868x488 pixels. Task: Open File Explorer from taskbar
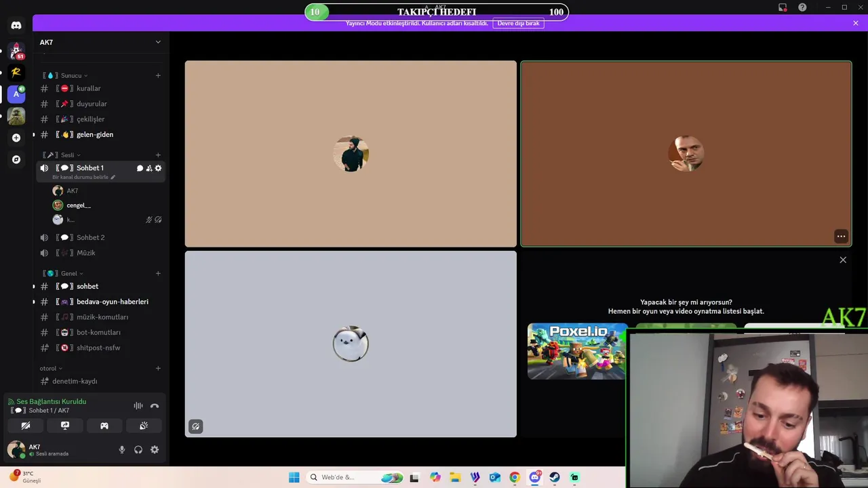[455, 477]
